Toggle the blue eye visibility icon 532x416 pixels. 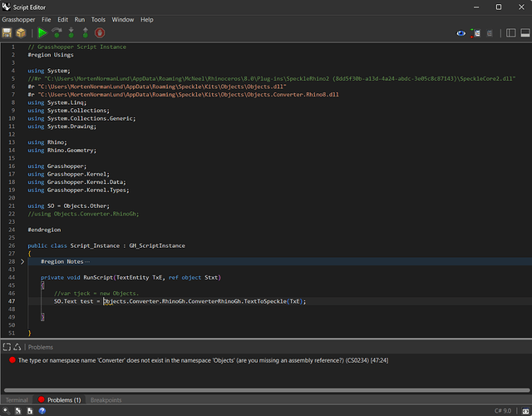[461, 33]
